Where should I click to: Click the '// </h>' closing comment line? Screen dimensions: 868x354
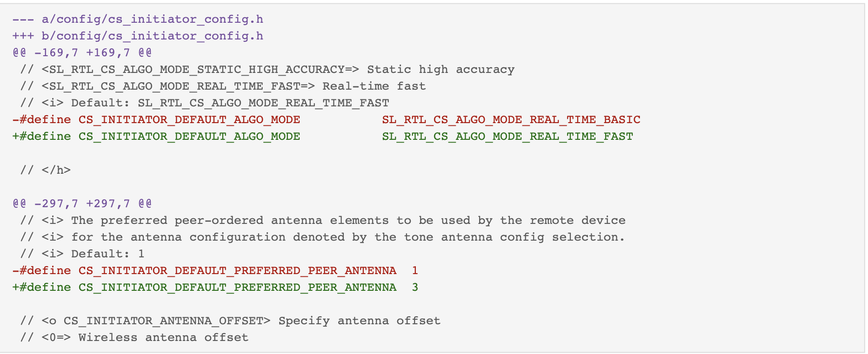tap(46, 170)
